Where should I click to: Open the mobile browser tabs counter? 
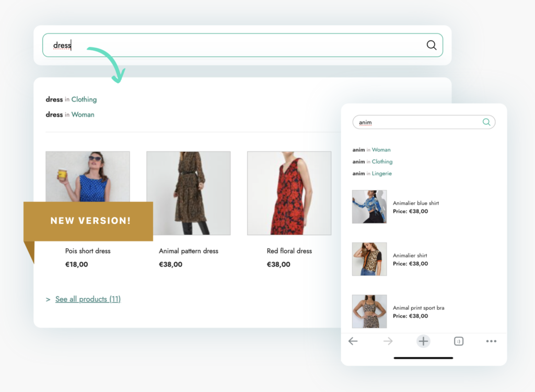(459, 341)
